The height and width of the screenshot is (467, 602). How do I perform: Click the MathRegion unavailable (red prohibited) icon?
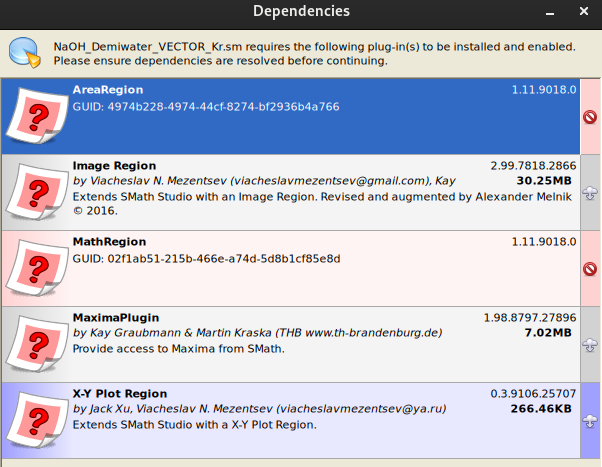tap(590, 269)
